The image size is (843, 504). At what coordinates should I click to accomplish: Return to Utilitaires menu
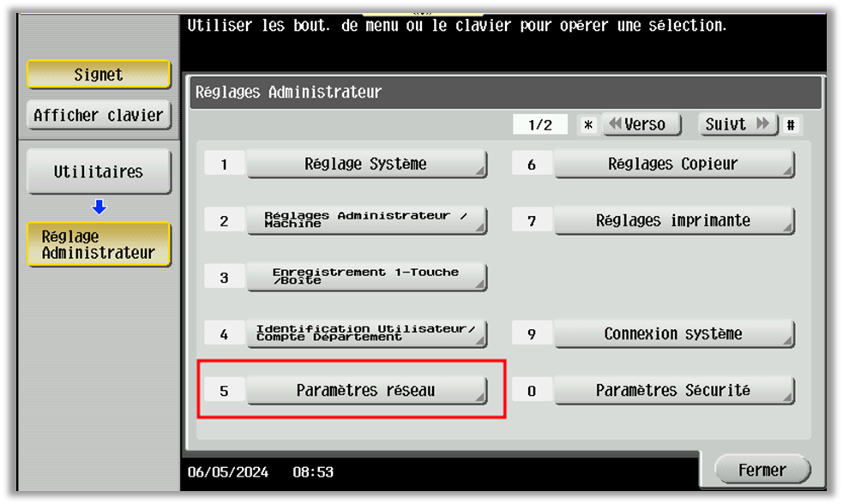pos(99,171)
